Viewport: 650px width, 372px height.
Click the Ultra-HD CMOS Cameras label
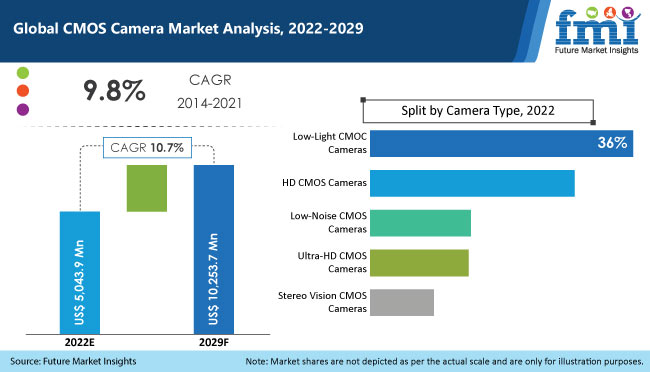tap(332, 262)
